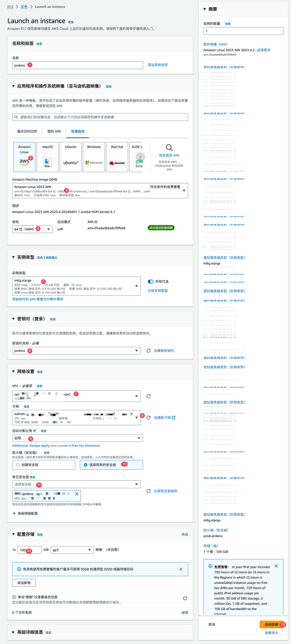Image resolution: width=291 pixels, height=644 pixels.
Task: Click the free tier allowance link
Action: point(86,446)
